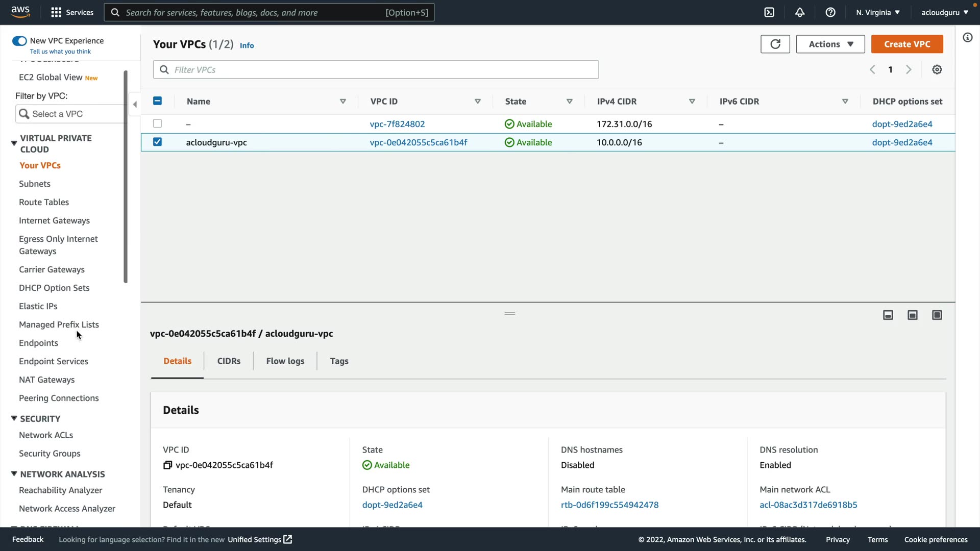Click the split panel resize handle
Image resolution: width=980 pixels, height=551 pixels.
tap(509, 313)
